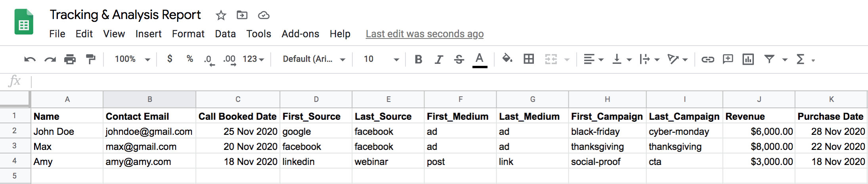Click 'Last edit was seconds ago' link
This screenshot has height=184, width=868.
(424, 34)
